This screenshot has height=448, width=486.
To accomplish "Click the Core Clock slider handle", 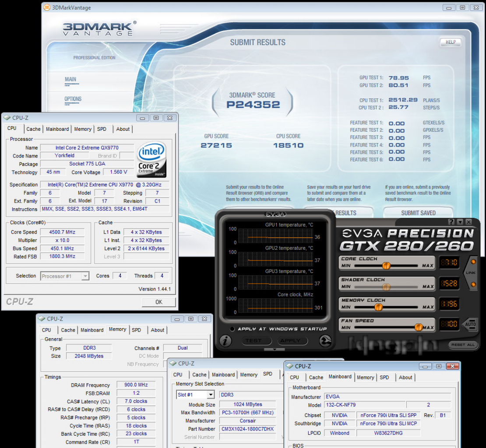I will click(386, 266).
